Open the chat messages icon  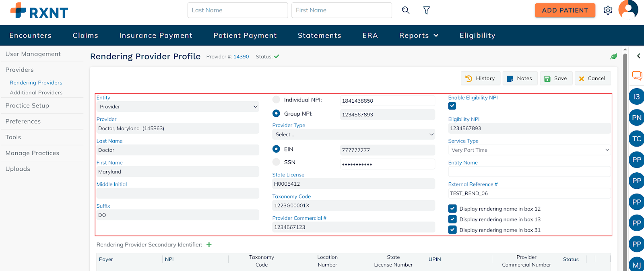[637, 75]
